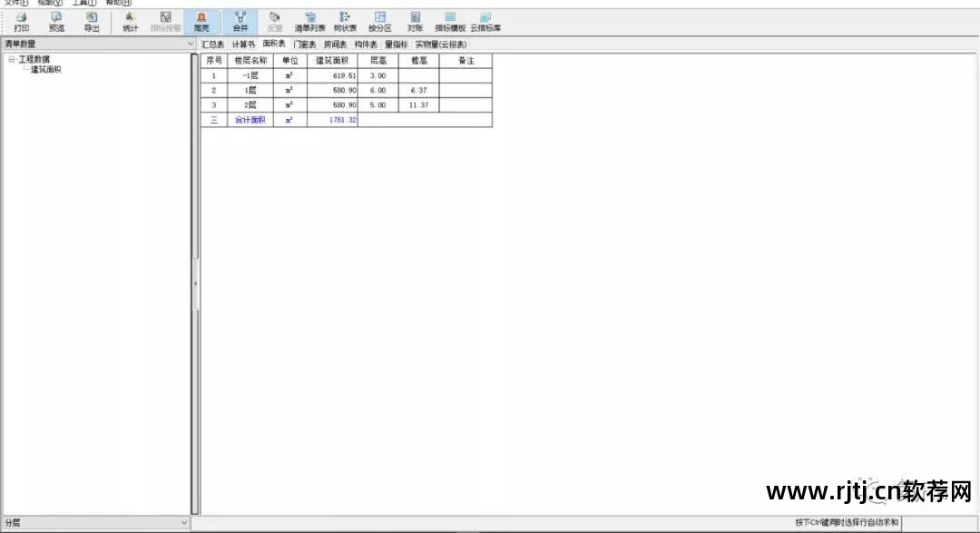This screenshot has width=980, height=533.
Task: Click the 按分区 toolbar icon
Action: click(x=380, y=22)
